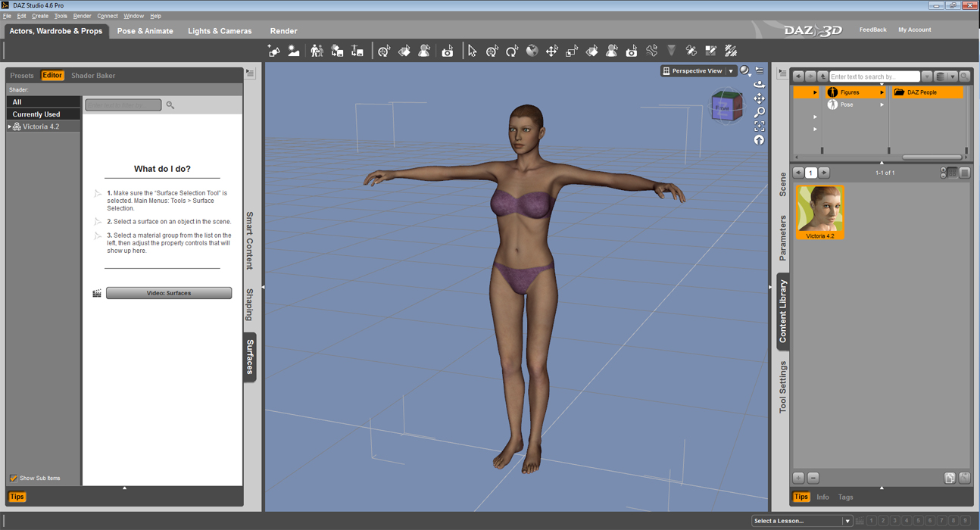
Task: Switch to the Lights & Cameras activity tab
Action: tap(220, 31)
